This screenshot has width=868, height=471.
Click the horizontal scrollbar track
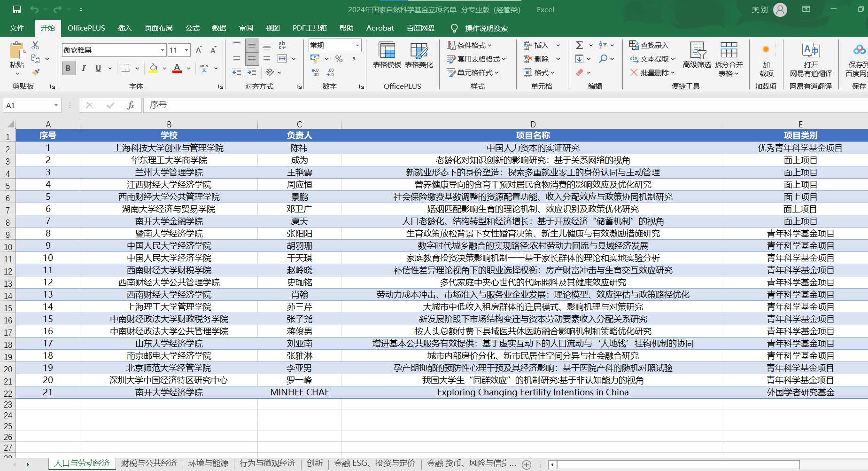tap(678, 464)
